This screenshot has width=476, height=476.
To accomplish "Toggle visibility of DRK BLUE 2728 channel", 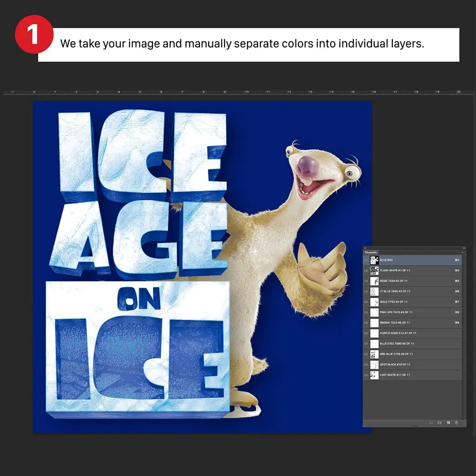I will tap(366, 354).
